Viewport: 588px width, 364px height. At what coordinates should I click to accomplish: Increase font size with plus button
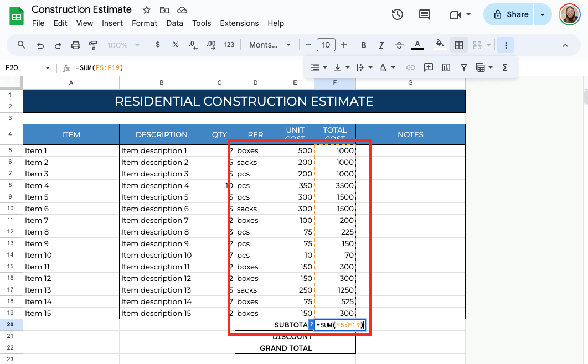344,45
